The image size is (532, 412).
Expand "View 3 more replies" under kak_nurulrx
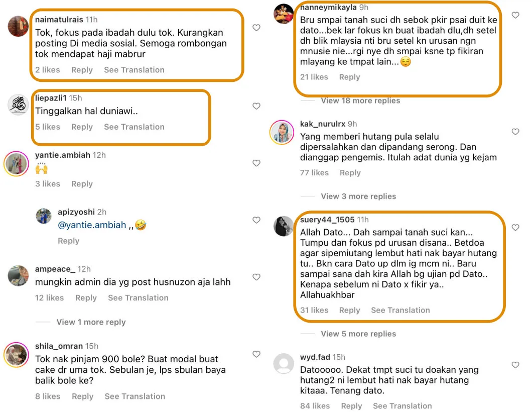click(358, 196)
